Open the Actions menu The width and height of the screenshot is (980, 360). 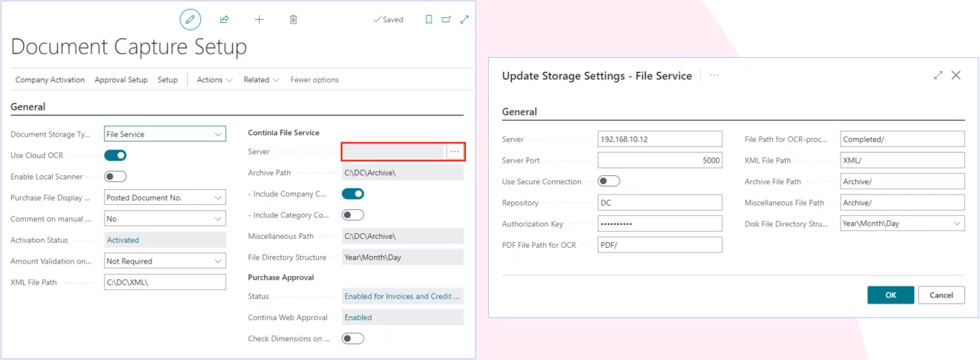tap(214, 80)
